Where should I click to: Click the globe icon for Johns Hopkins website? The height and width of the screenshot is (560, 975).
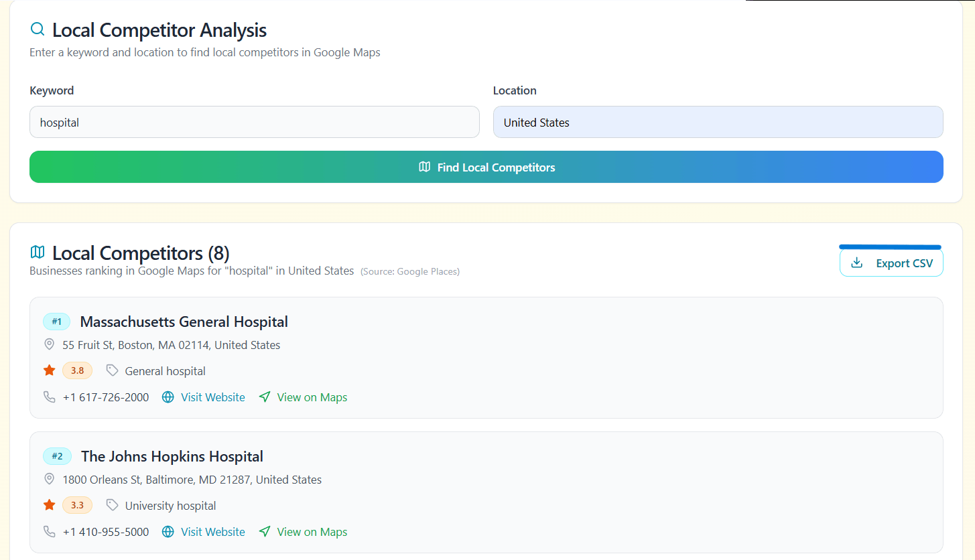[168, 532]
